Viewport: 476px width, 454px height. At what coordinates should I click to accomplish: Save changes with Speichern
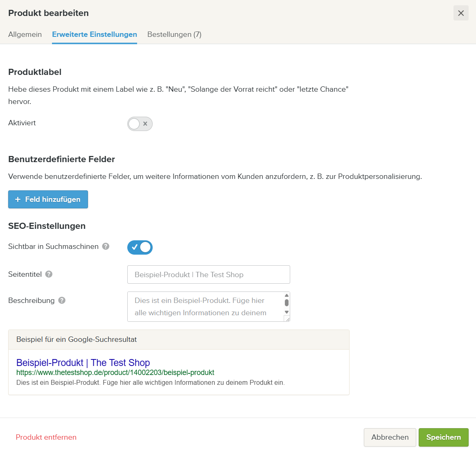[444, 437]
